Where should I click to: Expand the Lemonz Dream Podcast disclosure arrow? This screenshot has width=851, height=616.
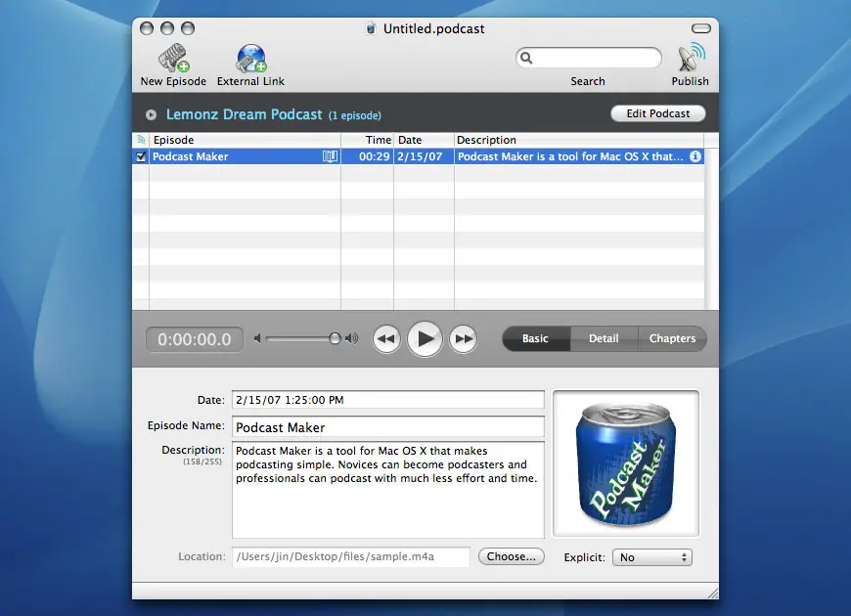(x=151, y=115)
